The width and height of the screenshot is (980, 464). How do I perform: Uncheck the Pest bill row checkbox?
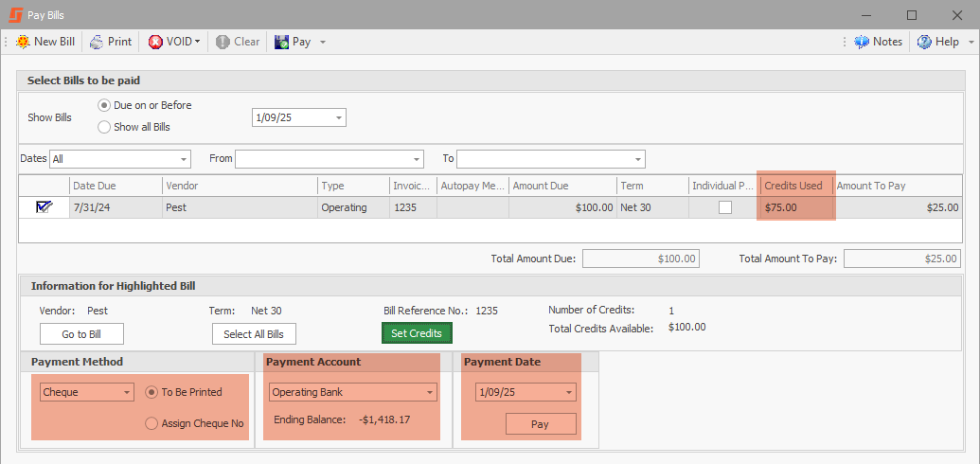pyautogui.click(x=44, y=207)
